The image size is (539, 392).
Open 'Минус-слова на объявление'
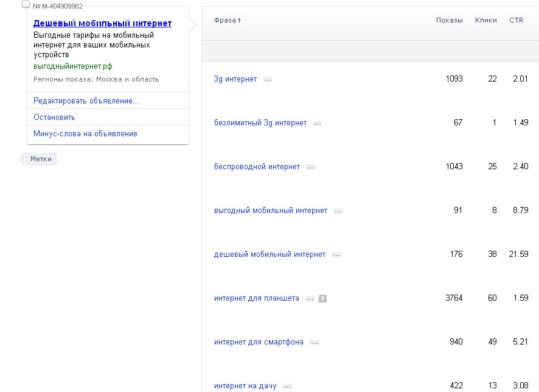[85, 134]
